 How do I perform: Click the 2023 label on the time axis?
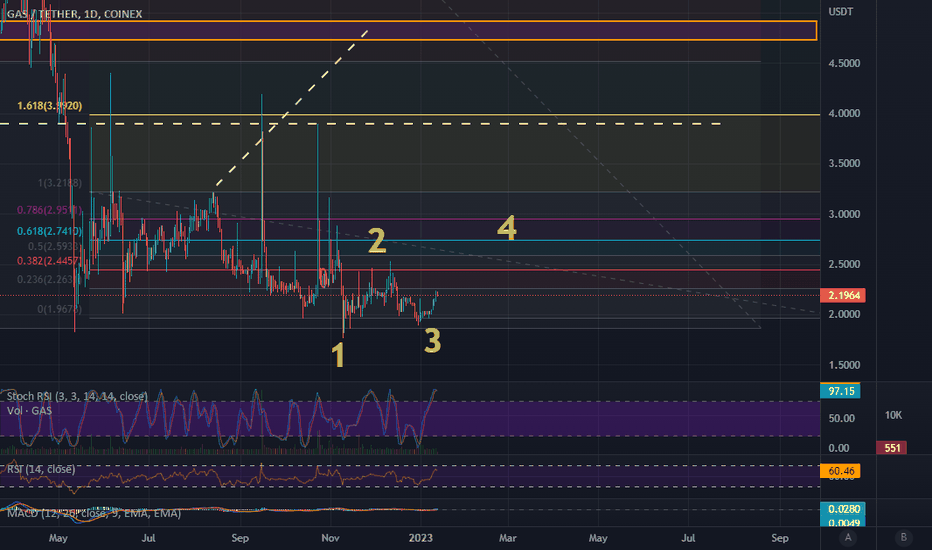tap(421, 538)
